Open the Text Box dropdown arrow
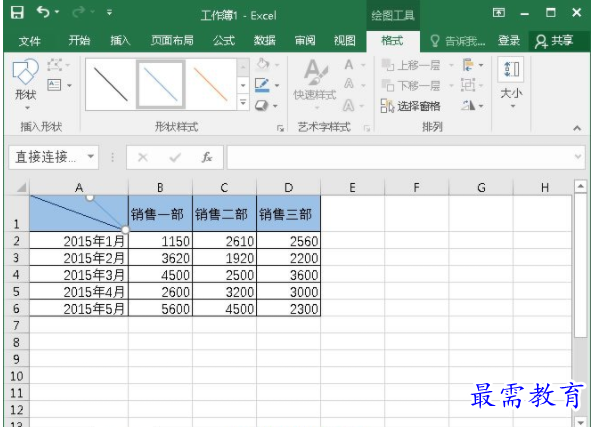The image size is (592, 427). point(69,85)
